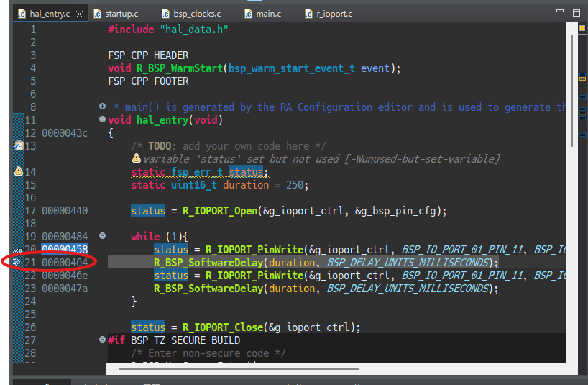Collapse the while loop fold

pos(102,235)
